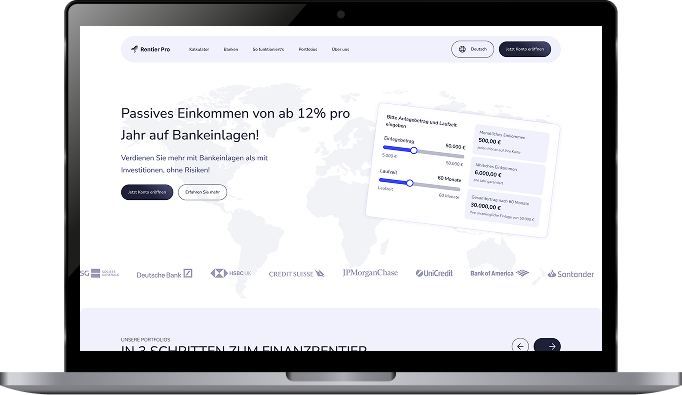The width and height of the screenshot is (682, 395).
Task: Click the headline "Passives Einkommen von ab 12% pro"
Action: [x=235, y=113]
